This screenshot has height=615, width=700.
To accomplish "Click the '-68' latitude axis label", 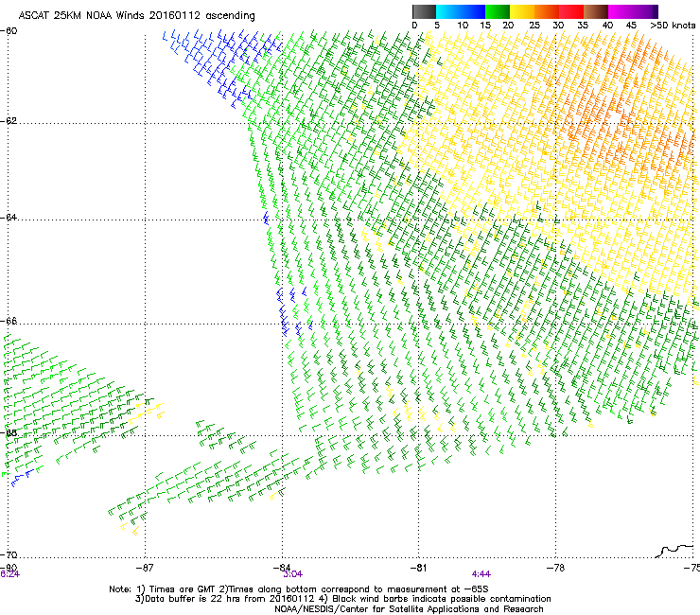I will (9, 432).
